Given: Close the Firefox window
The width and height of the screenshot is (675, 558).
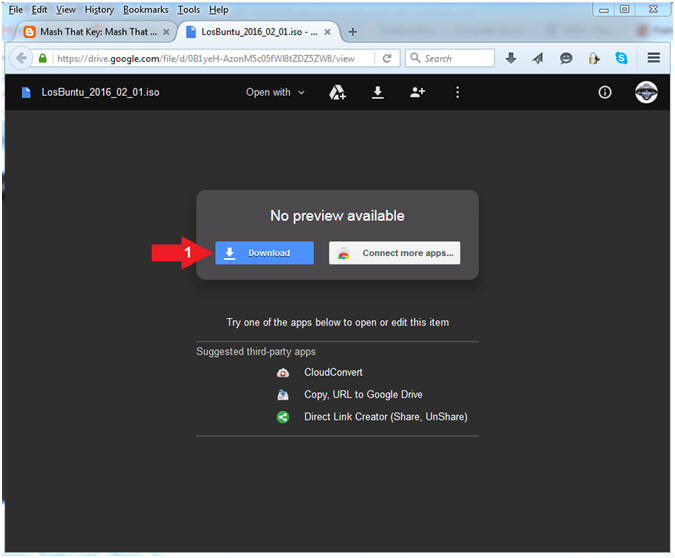Looking at the screenshot, I should click(x=653, y=9).
